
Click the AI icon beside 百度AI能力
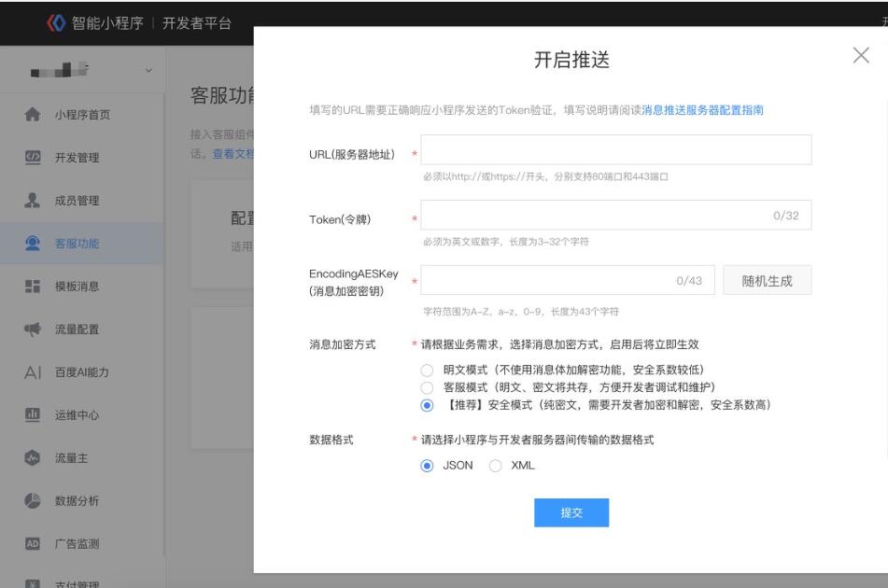click(33, 372)
